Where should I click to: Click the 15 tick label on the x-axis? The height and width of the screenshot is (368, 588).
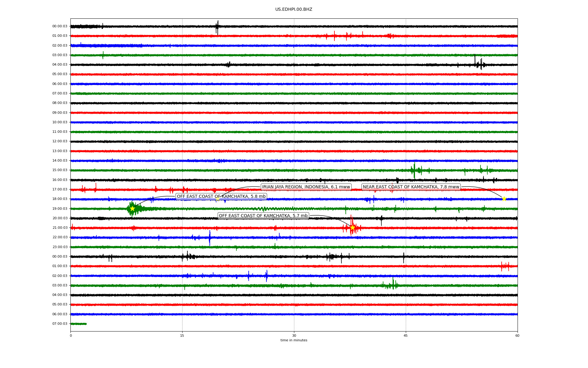[x=182, y=335]
